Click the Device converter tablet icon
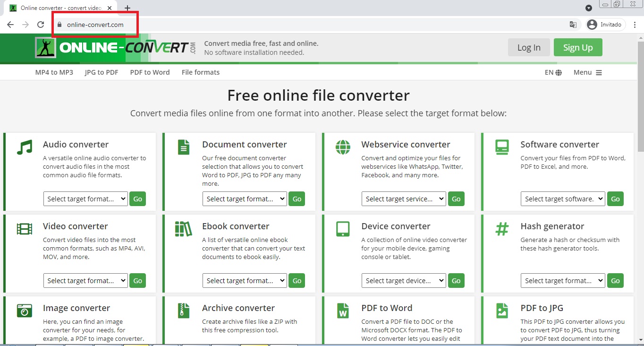This screenshot has width=644, height=346. click(343, 229)
